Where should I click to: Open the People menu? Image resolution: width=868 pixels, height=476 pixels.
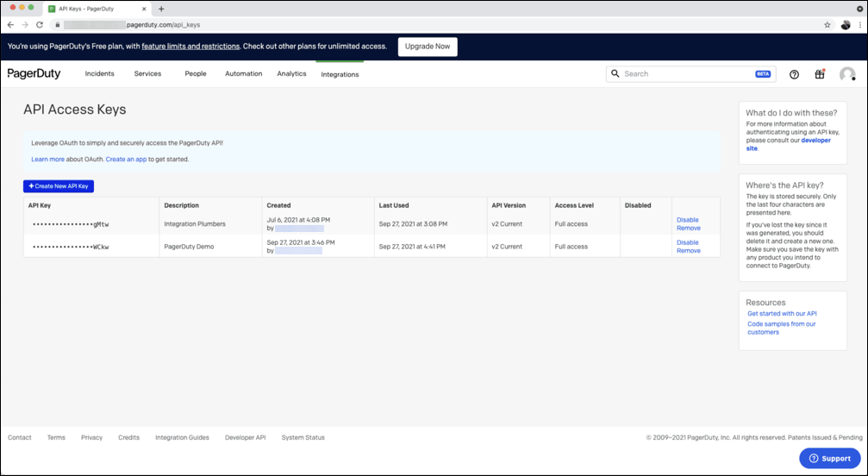196,73
